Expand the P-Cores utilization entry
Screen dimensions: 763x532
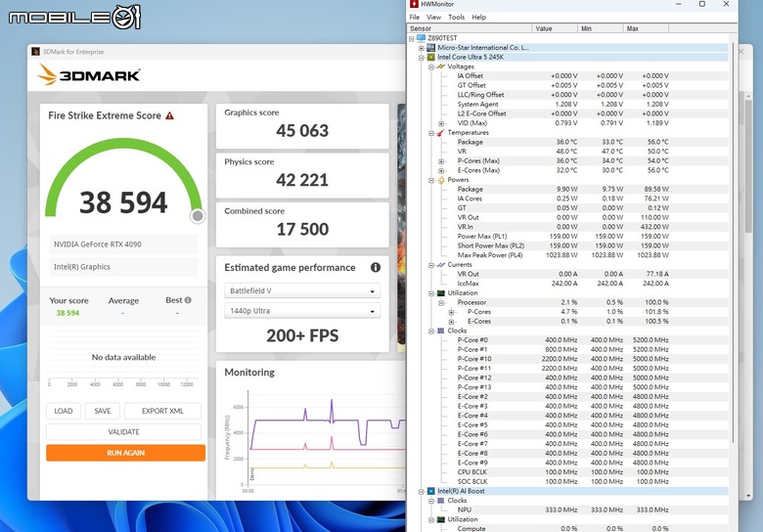tap(451, 312)
